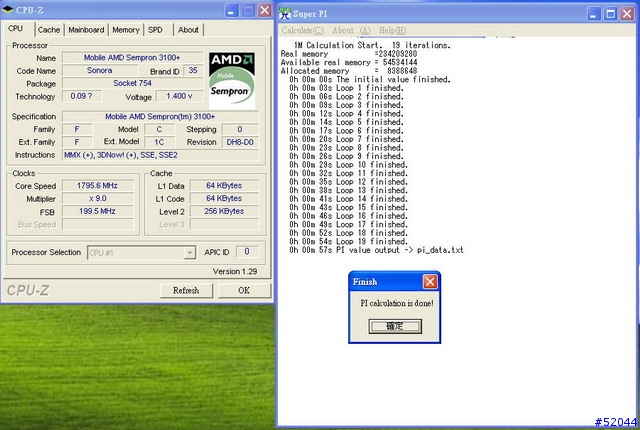Click the Super PI title bar icon
640x430 pixels.
284,13
